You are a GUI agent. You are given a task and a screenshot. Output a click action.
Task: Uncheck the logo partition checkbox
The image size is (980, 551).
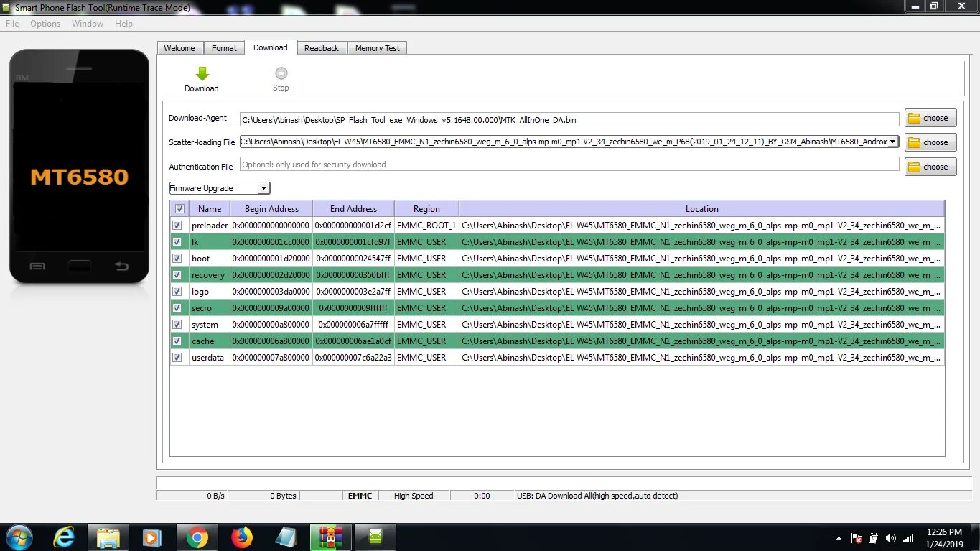[177, 292]
